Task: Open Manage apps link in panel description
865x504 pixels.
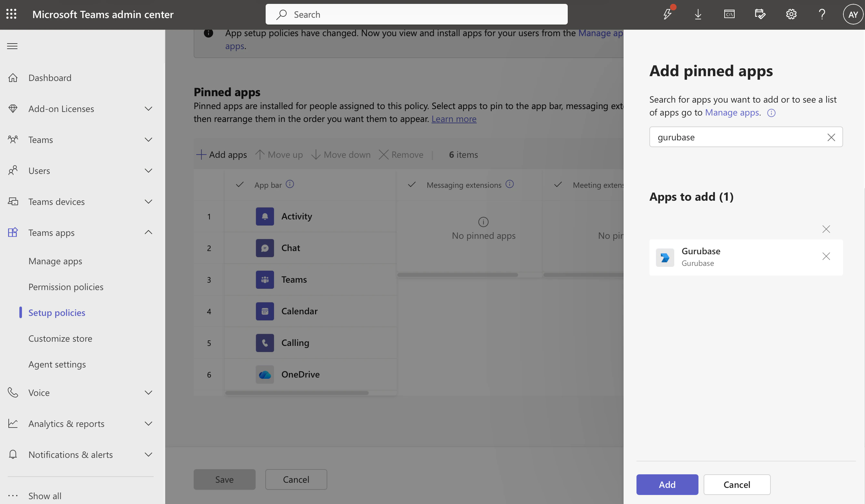Action: pos(732,113)
